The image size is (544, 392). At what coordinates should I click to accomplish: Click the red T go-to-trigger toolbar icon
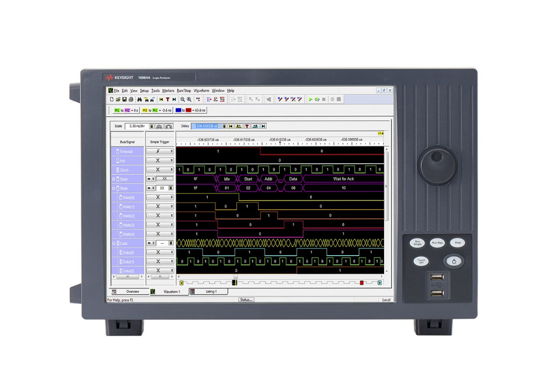tap(168, 100)
